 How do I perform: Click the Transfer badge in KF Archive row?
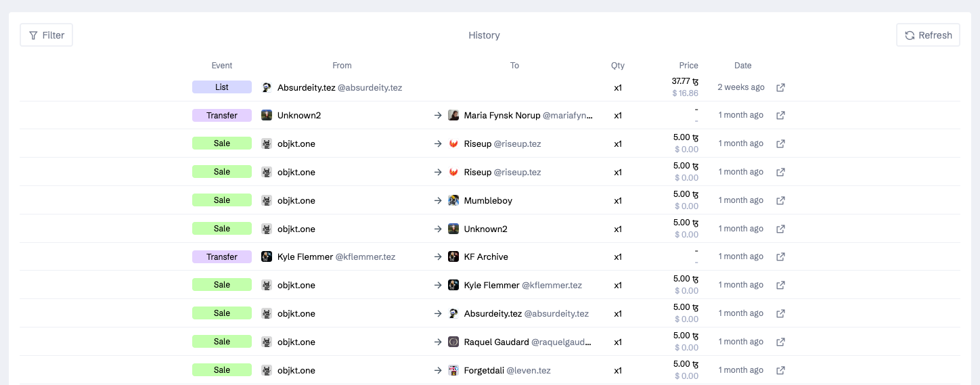222,256
